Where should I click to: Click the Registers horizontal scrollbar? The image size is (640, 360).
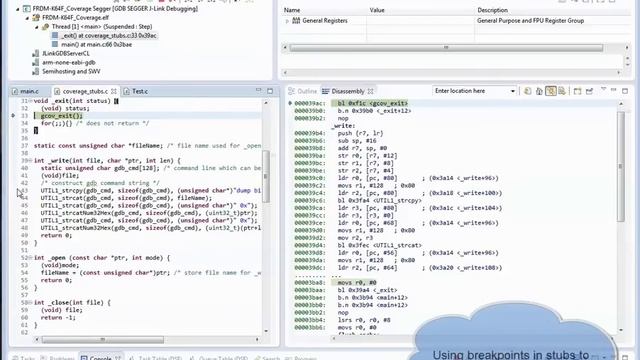click(446, 48)
